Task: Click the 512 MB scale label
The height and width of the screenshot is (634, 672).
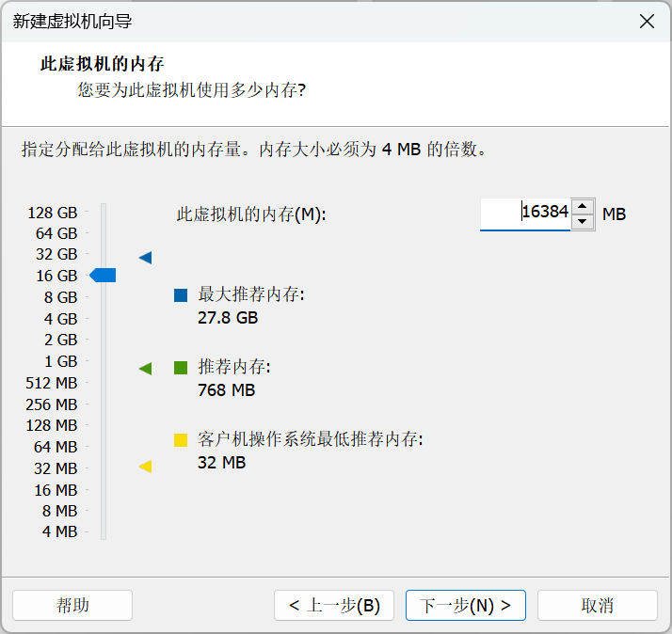Action: pos(51,383)
